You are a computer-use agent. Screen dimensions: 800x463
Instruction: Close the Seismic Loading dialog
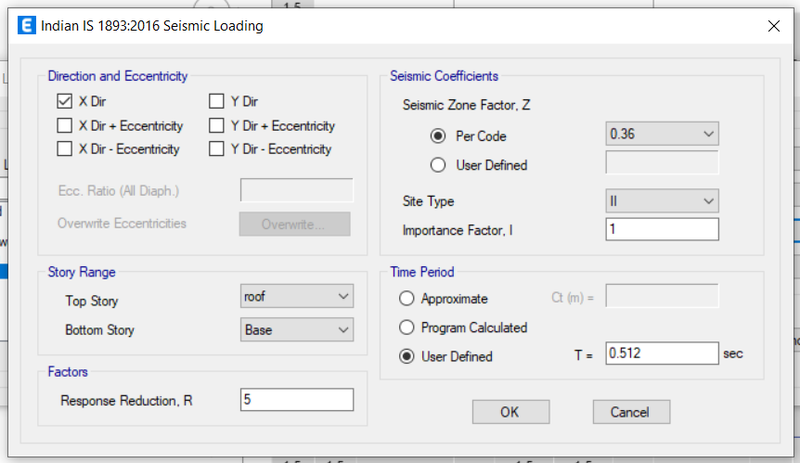point(773,26)
